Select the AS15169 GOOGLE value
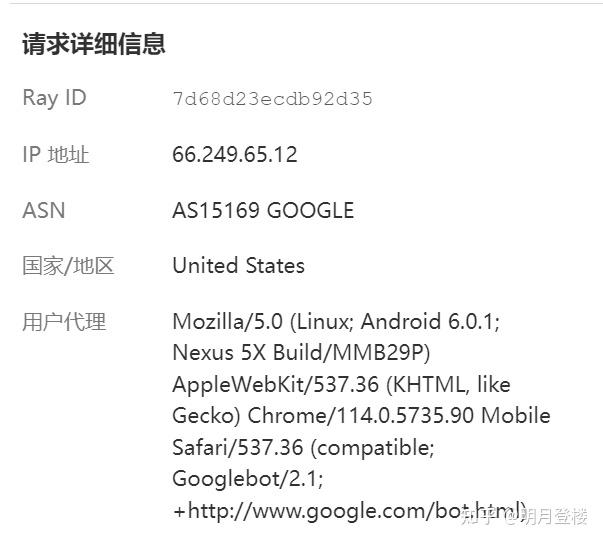Screen dimensions: 603x542 point(263,210)
